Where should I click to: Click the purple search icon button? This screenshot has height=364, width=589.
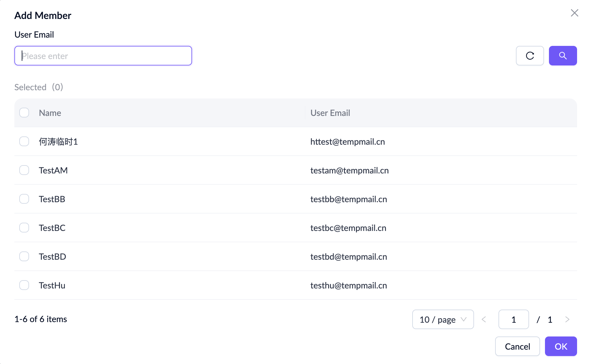pos(562,56)
